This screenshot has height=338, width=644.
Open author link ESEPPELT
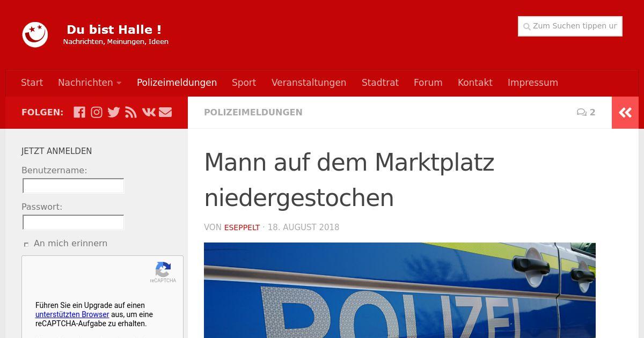(242, 227)
